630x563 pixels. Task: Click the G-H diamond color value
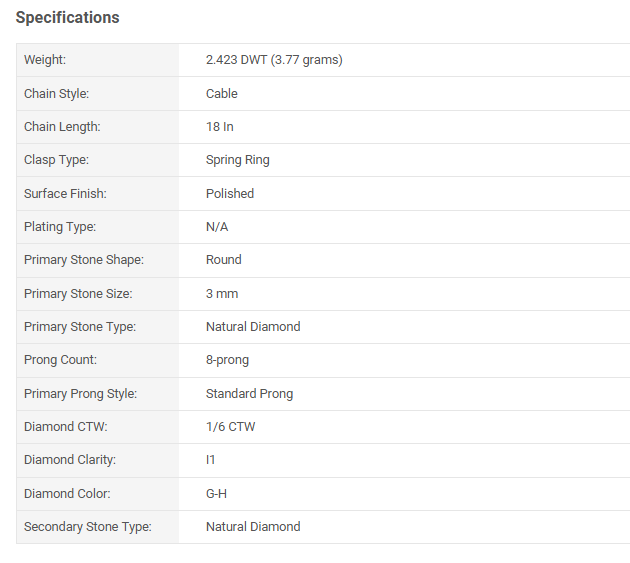pyautogui.click(x=217, y=493)
